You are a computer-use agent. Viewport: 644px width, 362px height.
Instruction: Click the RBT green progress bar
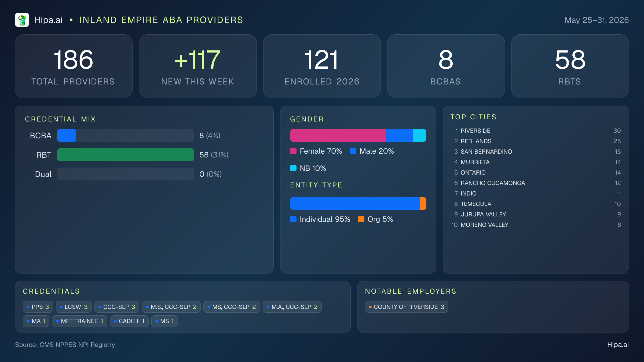click(x=125, y=155)
